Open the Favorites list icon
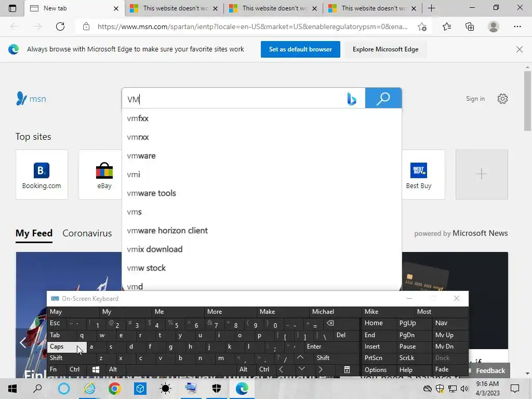 (x=447, y=26)
